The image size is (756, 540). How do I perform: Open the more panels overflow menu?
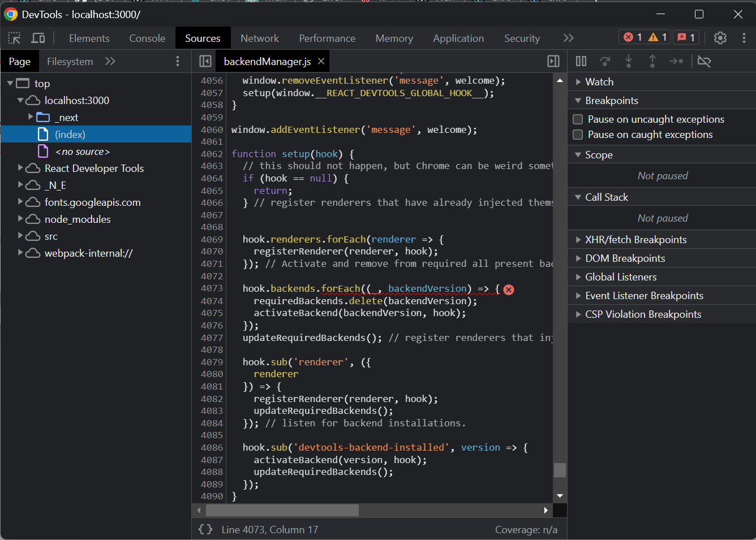[568, 38]
